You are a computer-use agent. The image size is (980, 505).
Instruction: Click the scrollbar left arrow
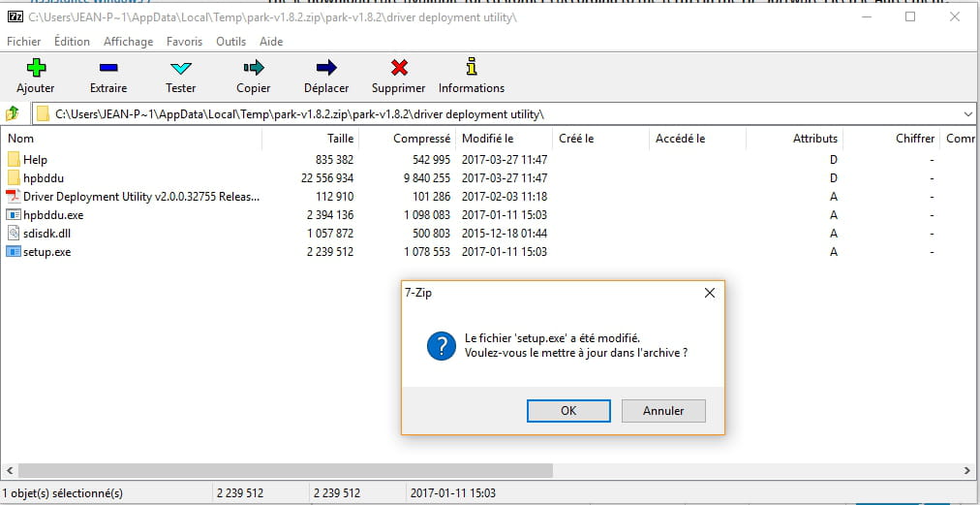[x=10, y=470]
